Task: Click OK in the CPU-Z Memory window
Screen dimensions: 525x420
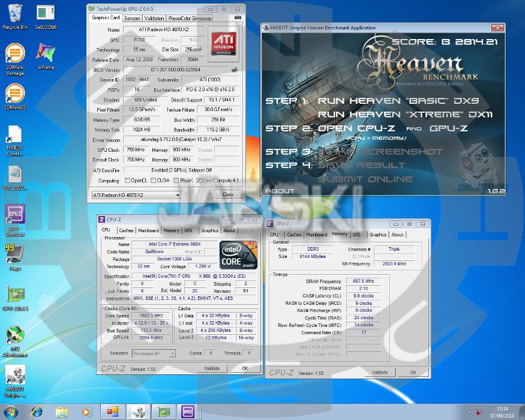Action: click(413, 372)
